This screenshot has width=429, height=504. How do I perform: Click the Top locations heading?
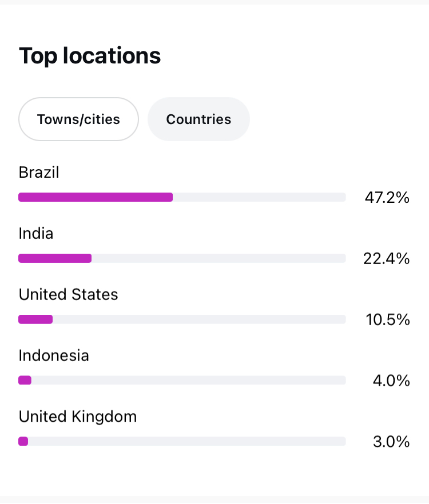click(x=90, y=56)
